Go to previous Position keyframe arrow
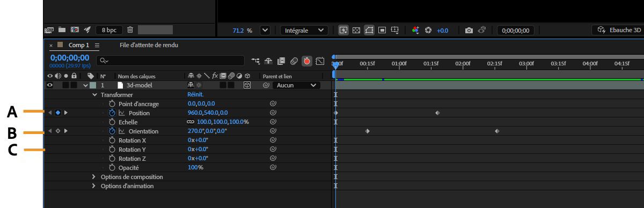The height and width of the screenshot is (208, 644). point(50,113)
